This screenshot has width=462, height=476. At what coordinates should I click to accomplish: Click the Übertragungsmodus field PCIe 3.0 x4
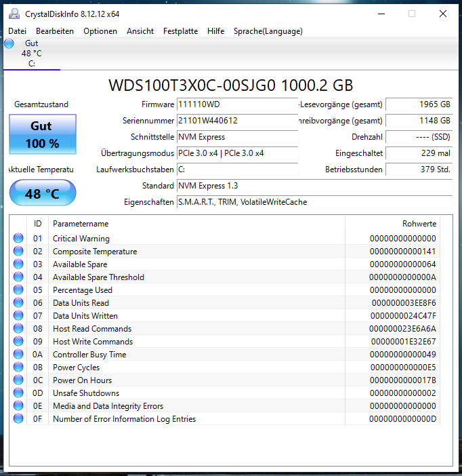238,153
